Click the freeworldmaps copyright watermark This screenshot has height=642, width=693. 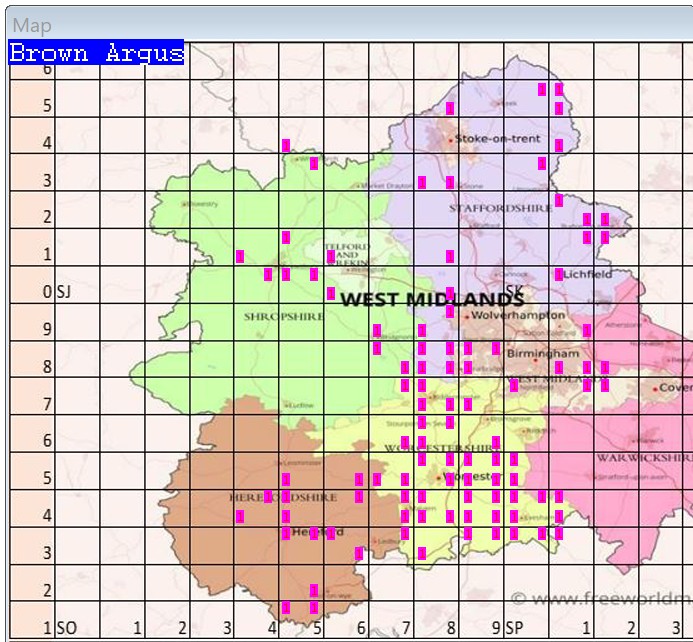tap(600, 599)
